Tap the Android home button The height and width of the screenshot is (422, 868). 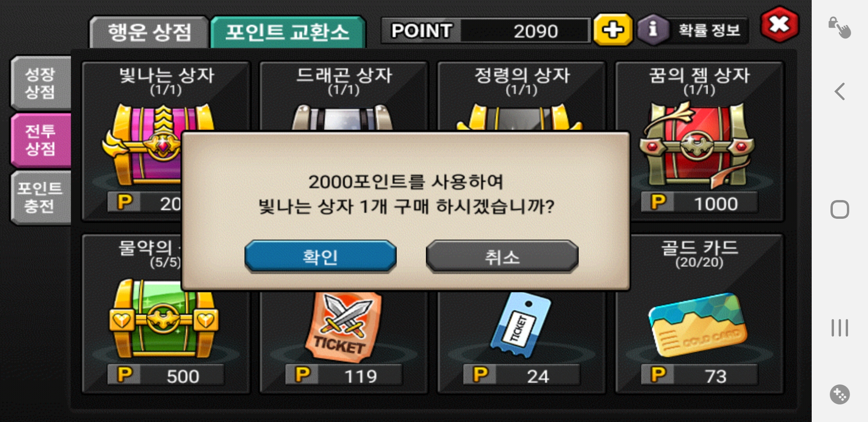click(840, 209)
